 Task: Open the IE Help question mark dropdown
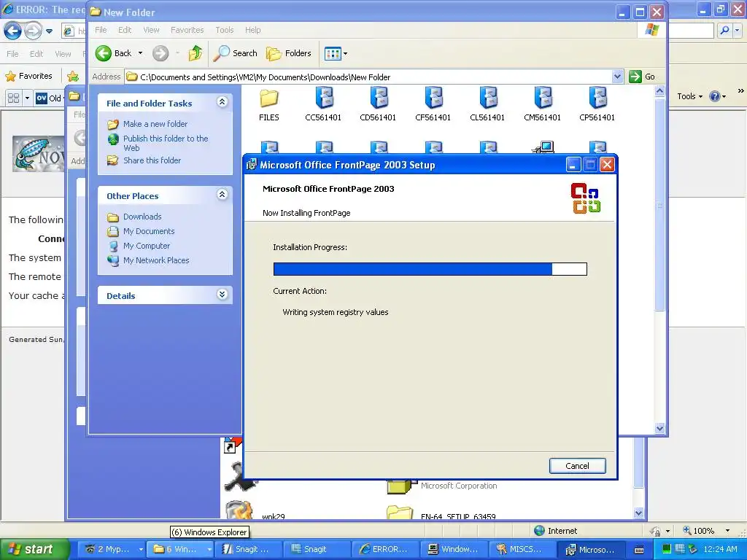(x=718, y=96)
